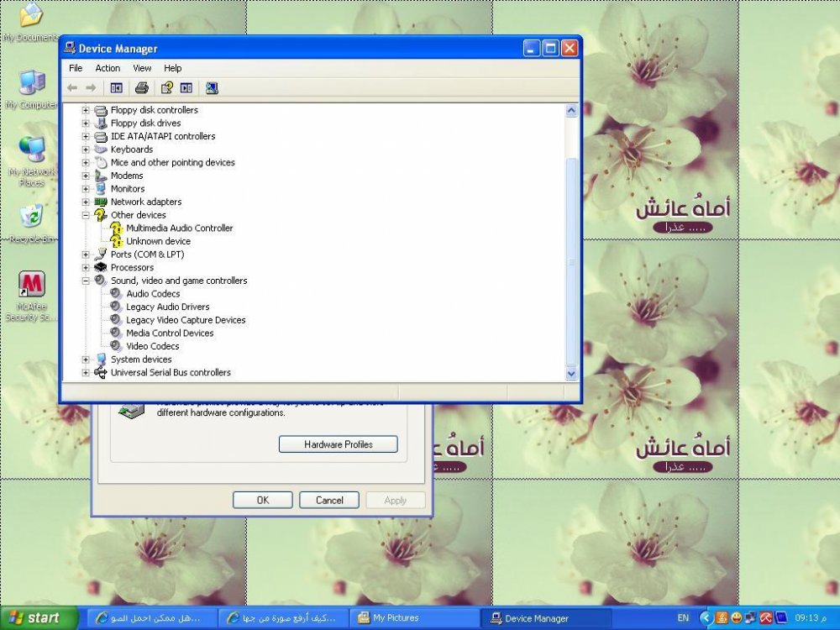Expand the Floppy disk drives node

coord(86,123)
